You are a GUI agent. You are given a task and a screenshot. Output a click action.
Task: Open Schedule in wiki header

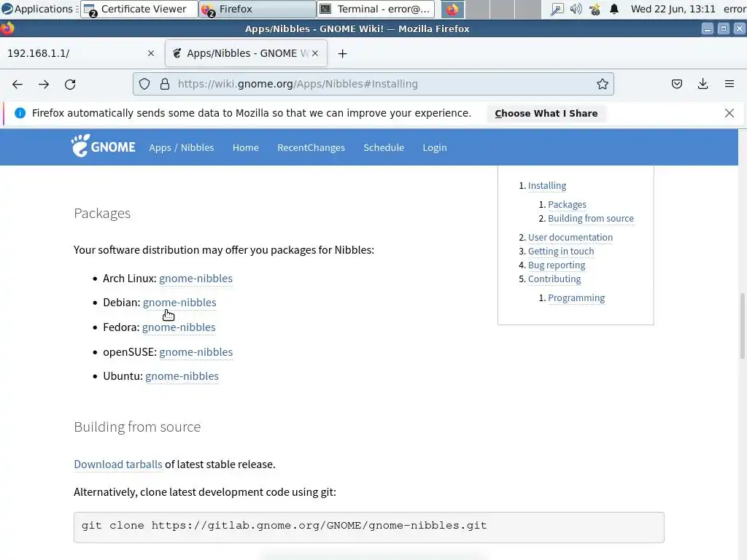384,147
